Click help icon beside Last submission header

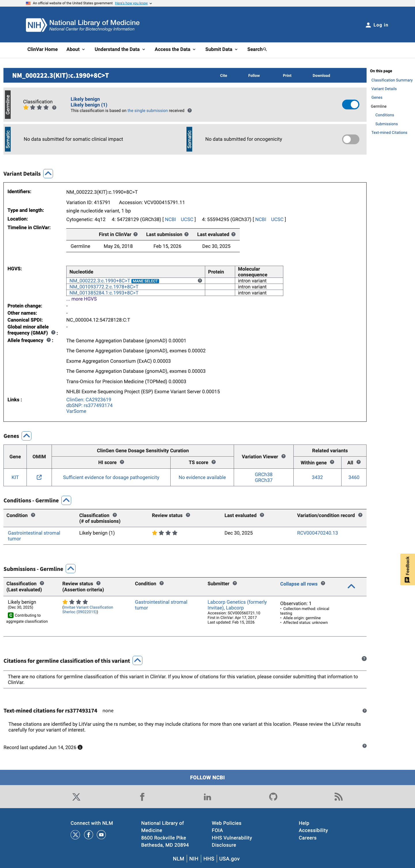click(x=186, y=234)
